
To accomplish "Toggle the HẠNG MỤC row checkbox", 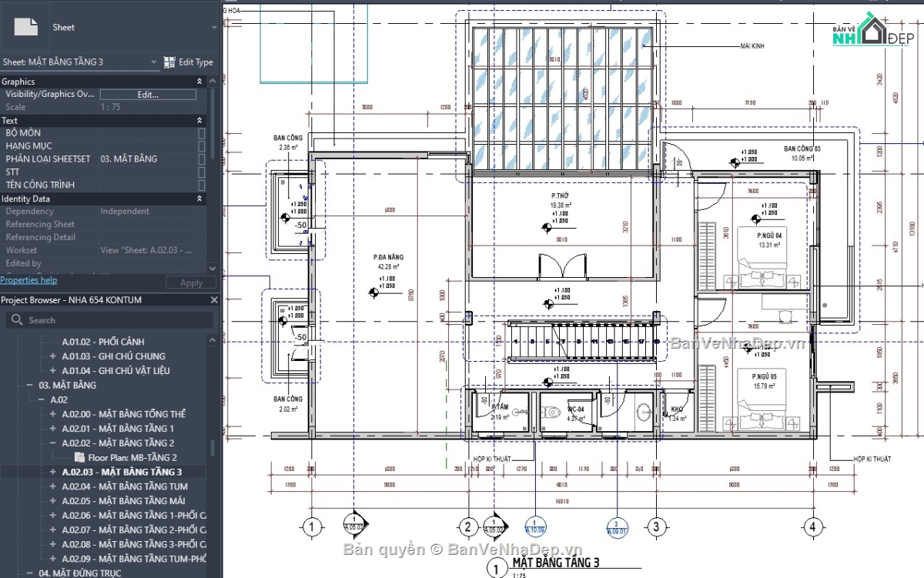I will click(x=202, y=146).
